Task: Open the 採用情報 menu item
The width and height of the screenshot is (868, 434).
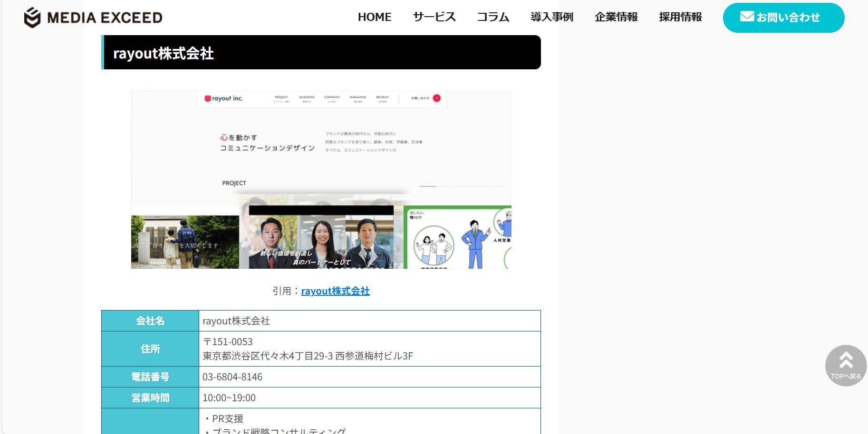Action: (680, 17)
